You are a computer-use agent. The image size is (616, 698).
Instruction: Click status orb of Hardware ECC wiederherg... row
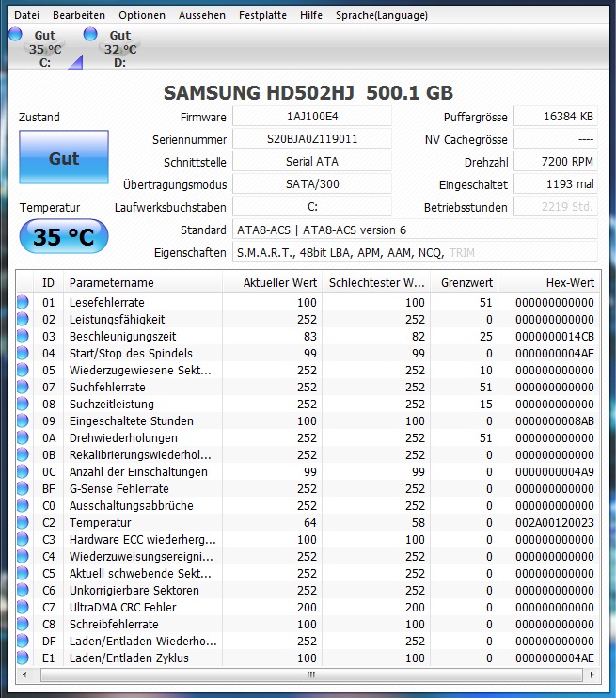coord(23,539)
